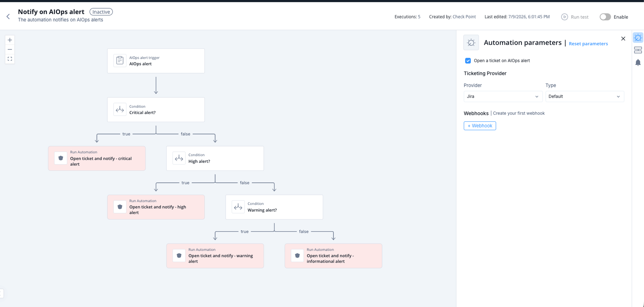Select the Warning alert? condition node
644x307 pixels.
coord(274,207)
